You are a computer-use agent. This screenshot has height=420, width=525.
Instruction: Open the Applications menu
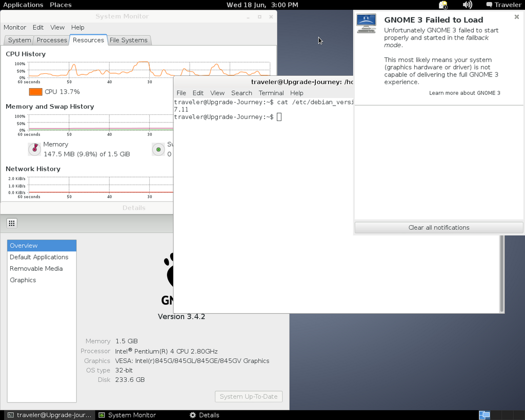click(23, 5)
